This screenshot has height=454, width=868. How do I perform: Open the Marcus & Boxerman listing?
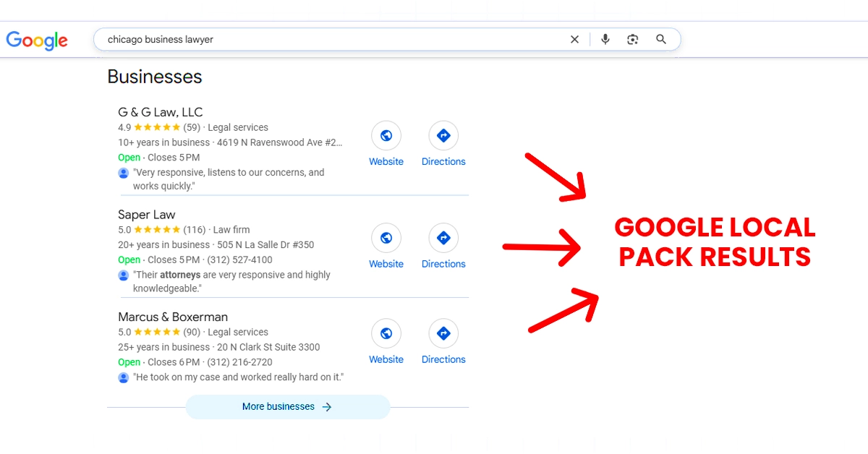coord(173,317)
